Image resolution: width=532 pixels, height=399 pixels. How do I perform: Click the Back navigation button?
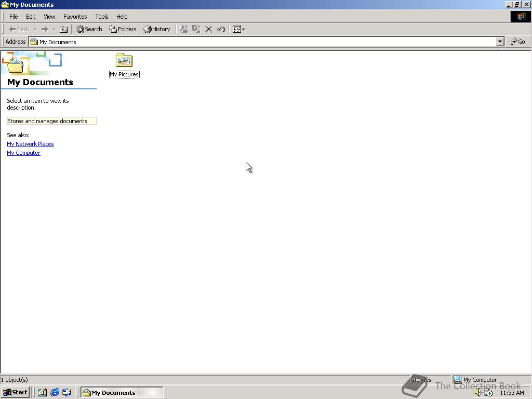click(19, 29)
